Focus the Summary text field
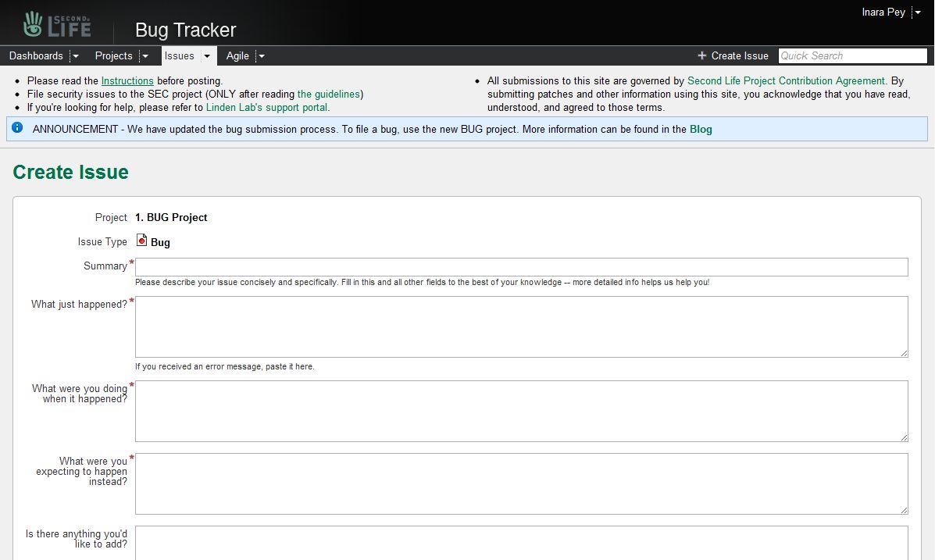 tap(521, 267)
